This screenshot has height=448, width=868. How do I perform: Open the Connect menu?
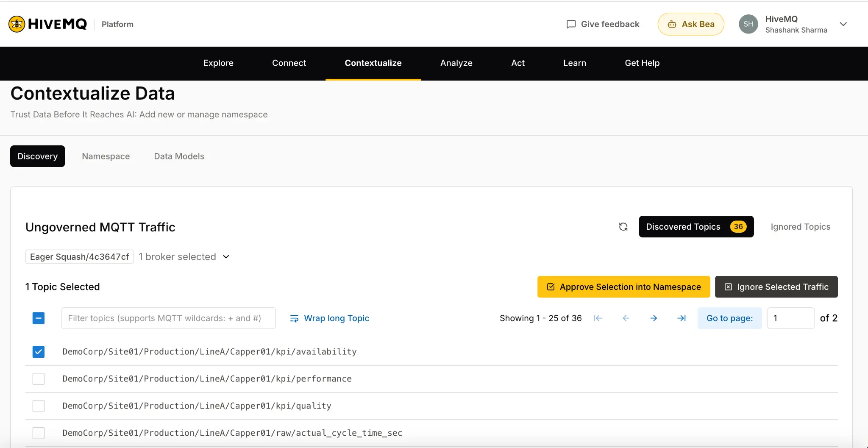(x=289, y=63)
